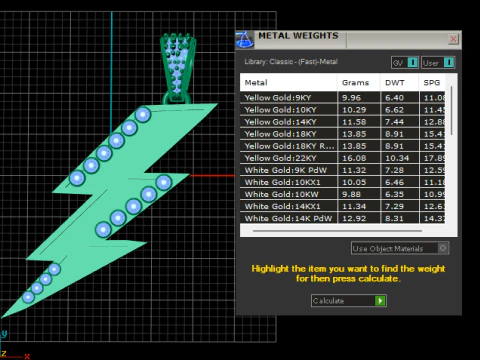Select the Yellow Gold:9KY row
Screen dimensions: 480x360
click(342, 98)
